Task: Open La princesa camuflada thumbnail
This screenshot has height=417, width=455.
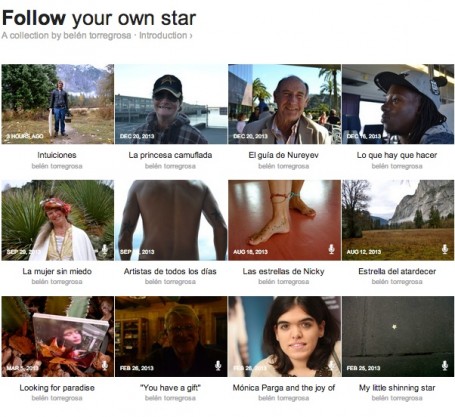Action: (171, 104)
